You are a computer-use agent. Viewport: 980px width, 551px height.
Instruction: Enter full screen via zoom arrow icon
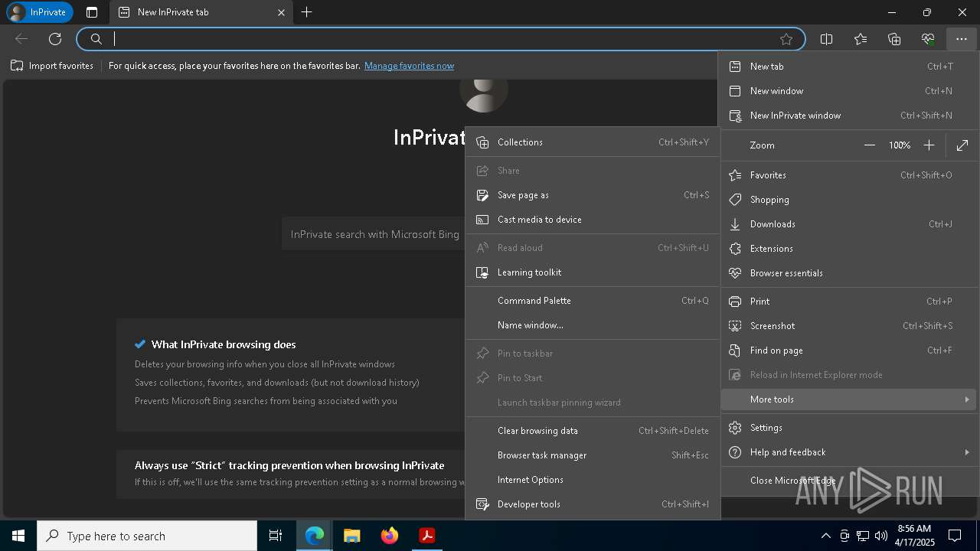tap(962, 145)
